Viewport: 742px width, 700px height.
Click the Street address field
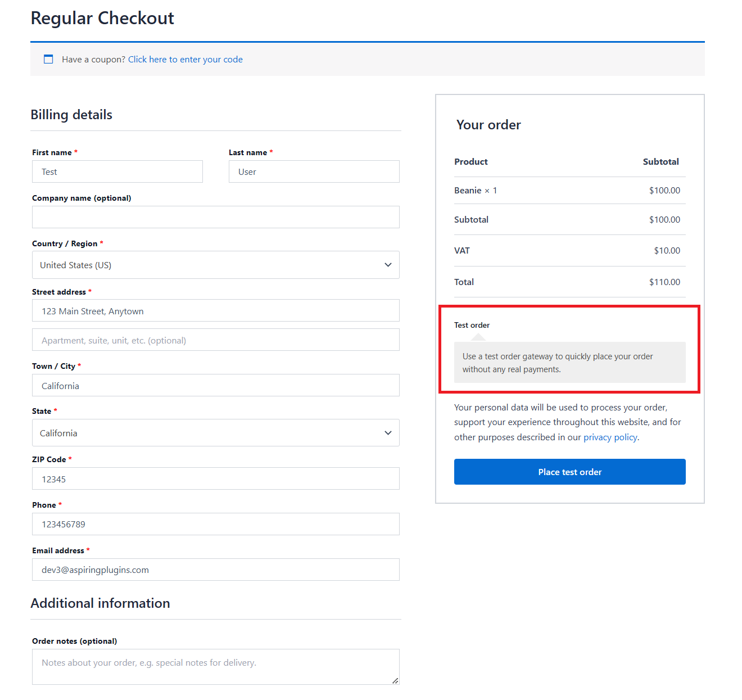[216, 310]
